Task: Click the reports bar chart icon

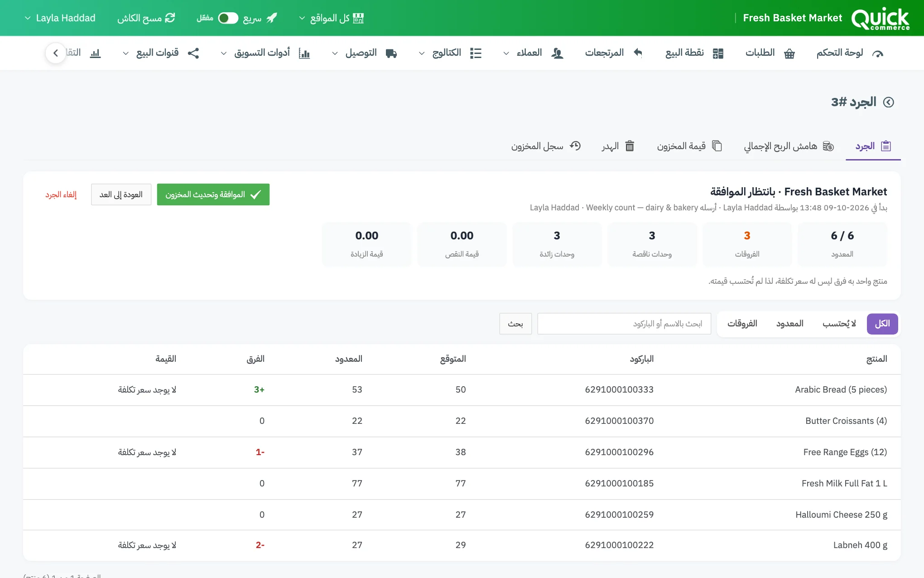Action: (95, 53)
